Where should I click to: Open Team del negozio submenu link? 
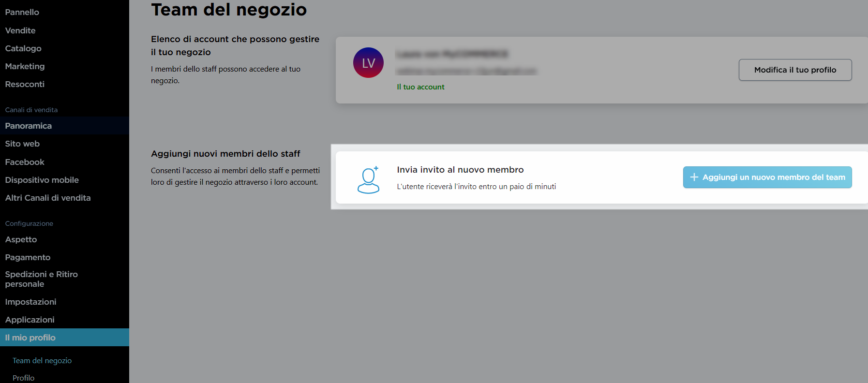(x=42, y=361)
